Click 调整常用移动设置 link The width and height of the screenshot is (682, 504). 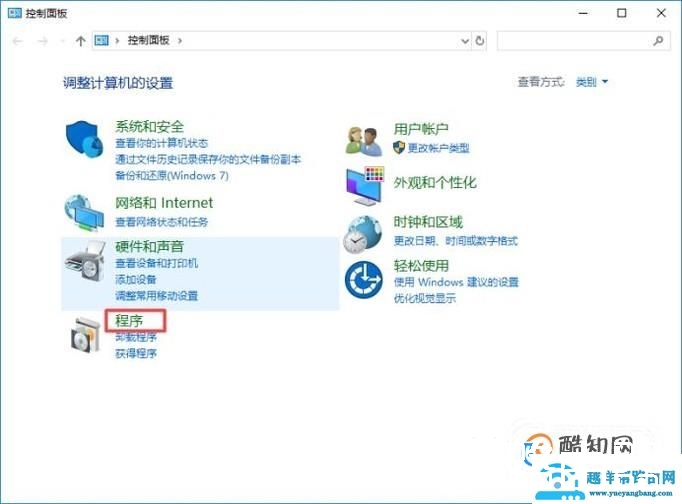pyautogui.click(x=156, y=296)
